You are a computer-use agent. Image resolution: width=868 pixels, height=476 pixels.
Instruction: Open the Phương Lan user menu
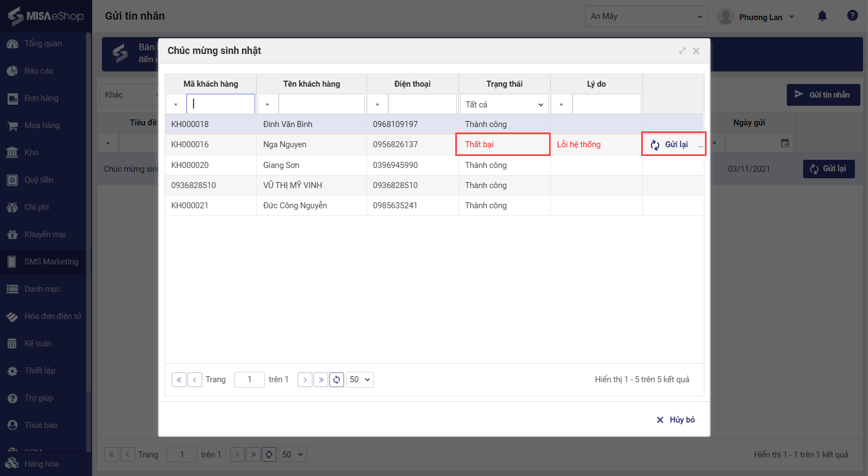[757, 17]
